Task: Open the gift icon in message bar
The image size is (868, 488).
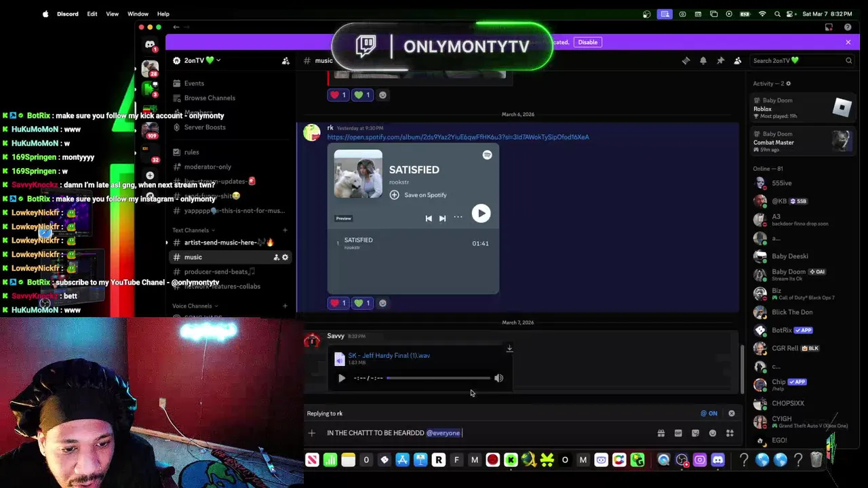Action: click(661, 433)
